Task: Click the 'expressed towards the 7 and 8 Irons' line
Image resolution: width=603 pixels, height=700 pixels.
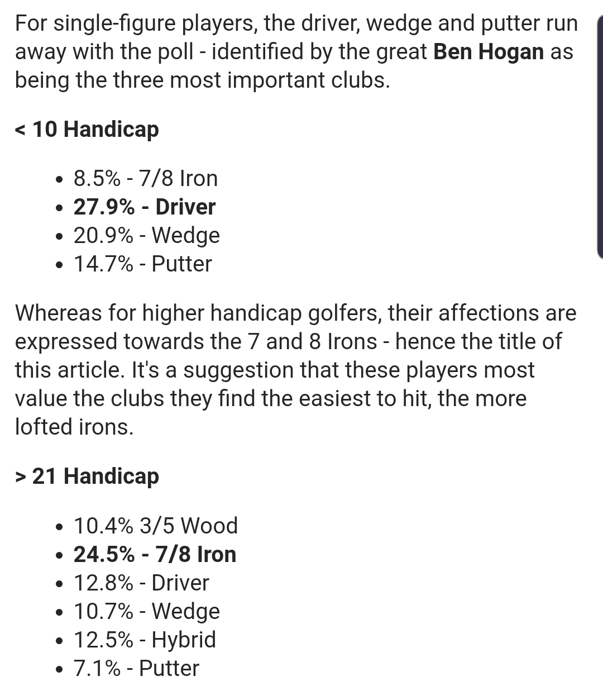Action: pyautogui.click(x=288, y=341)
